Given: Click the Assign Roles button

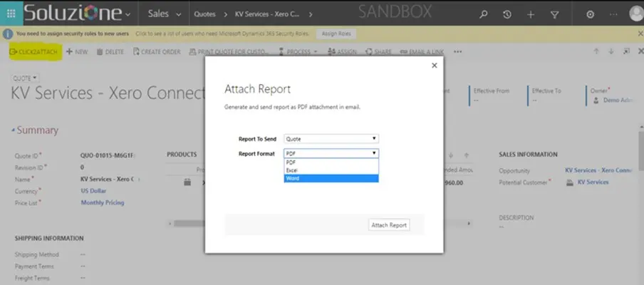Looking at the screenshot, I should tap(336, 34).
